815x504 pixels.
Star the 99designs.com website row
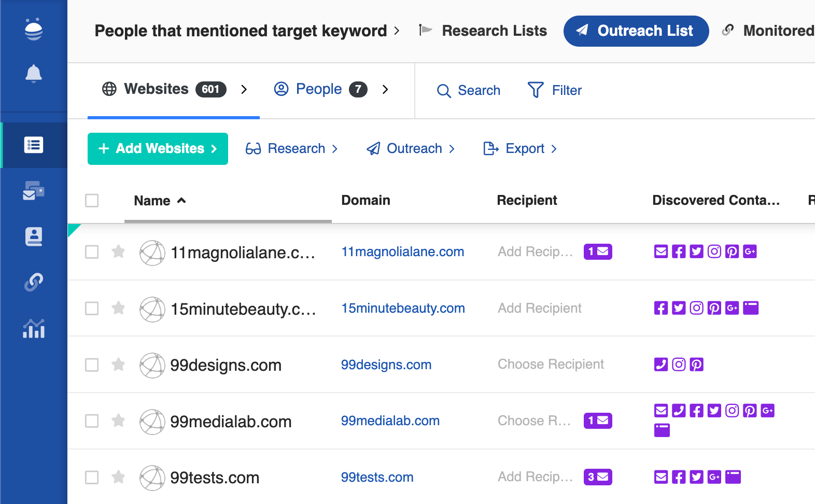click(x=118, y=365)
